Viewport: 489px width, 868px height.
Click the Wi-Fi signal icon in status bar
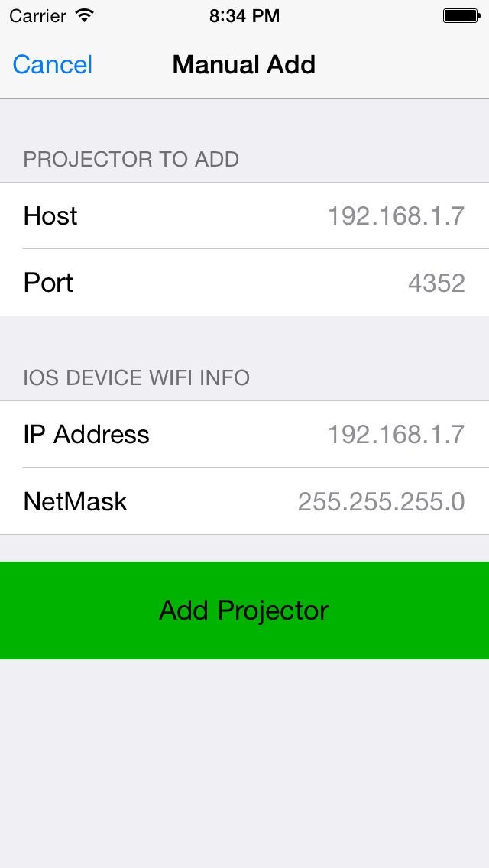tap(86, 16)
